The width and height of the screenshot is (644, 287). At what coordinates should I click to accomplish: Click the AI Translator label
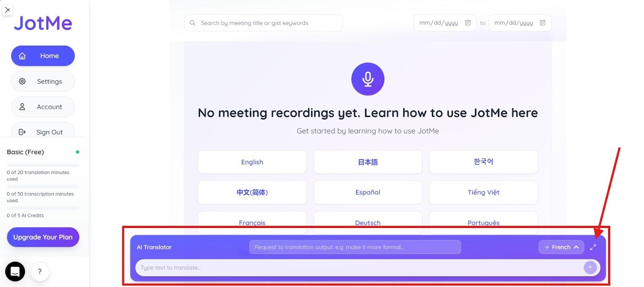[x=154, y=247]
